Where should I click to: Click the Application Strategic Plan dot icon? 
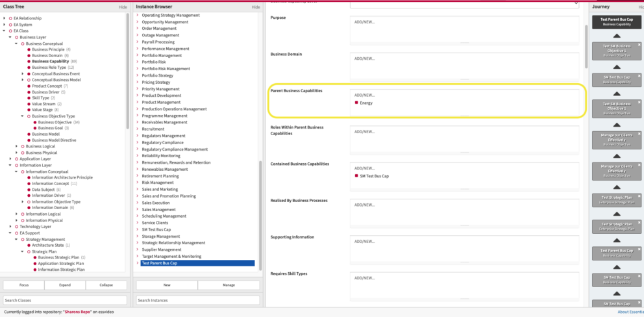[35, 264]
